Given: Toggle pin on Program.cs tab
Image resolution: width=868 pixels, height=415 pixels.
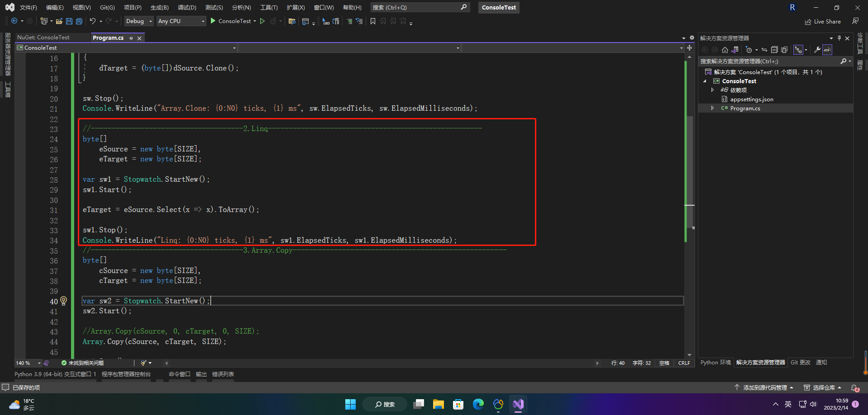Looking at the screenshot, I should (131, 38).
